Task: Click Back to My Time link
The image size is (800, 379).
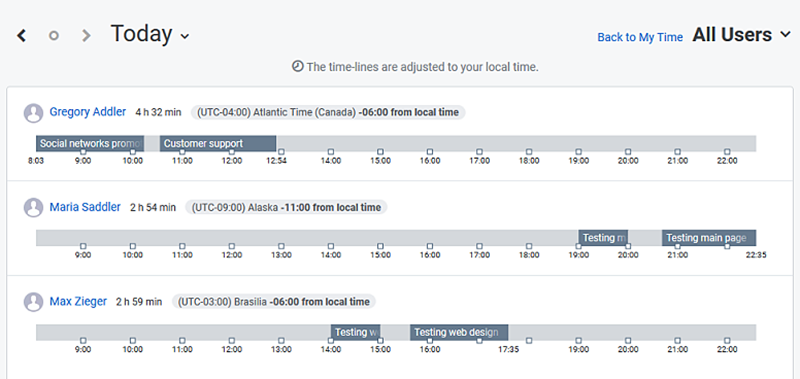Action: point(640,37)
